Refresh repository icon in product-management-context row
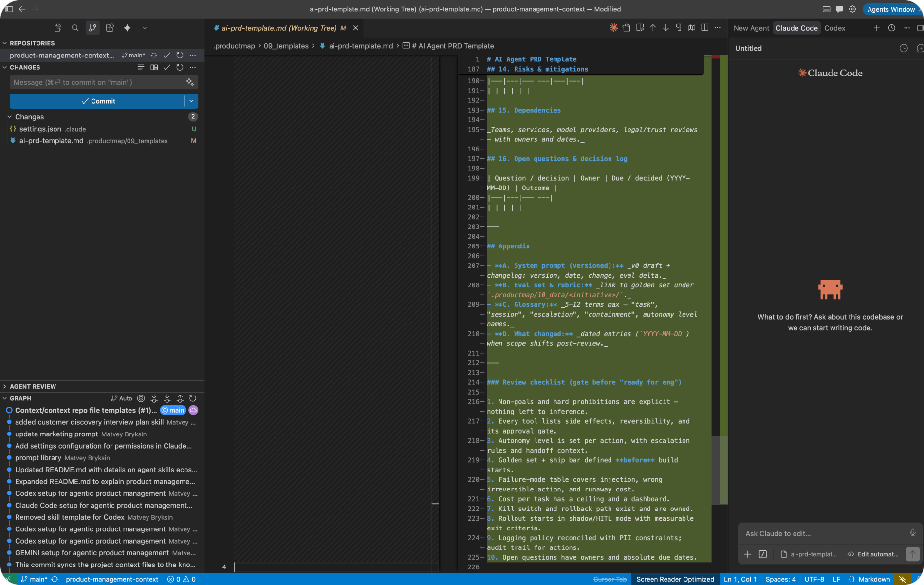The width and height of the screenshot is (924, 585). click(180, 56)
